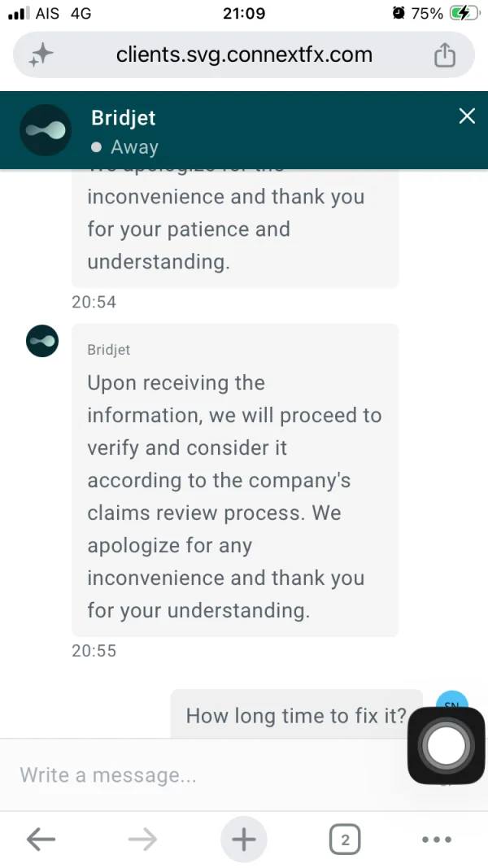
Task: Open the browser three-dot menu
Action: (437, 840)
